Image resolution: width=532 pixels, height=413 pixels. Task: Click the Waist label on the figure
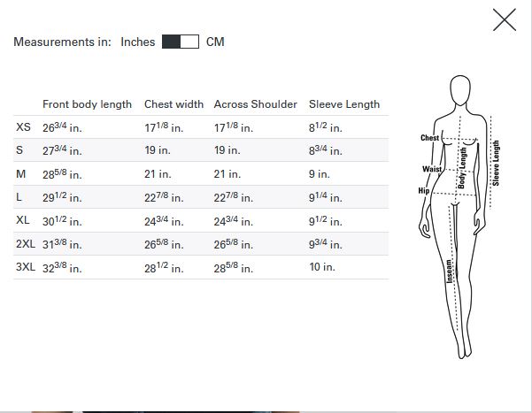(x=432, y=169)
